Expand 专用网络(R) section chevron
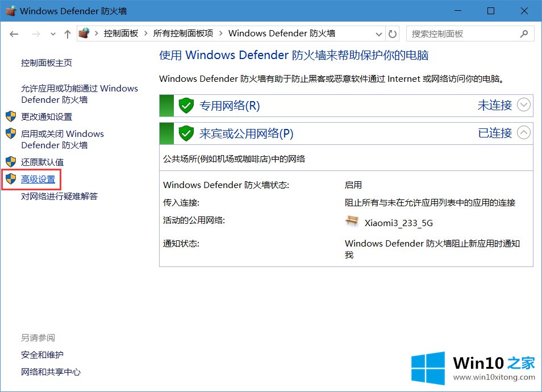This screenshot has height=392, width=542. point(524,105)
